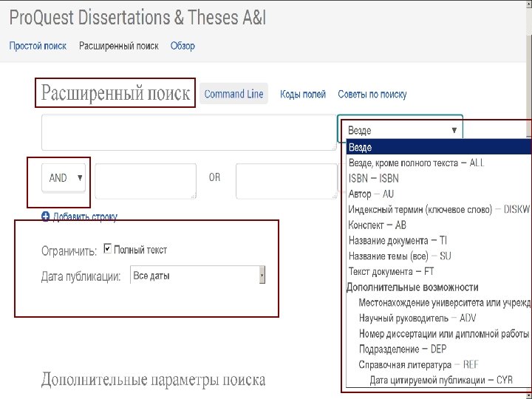Select highlighted Везде option in list

439,147
